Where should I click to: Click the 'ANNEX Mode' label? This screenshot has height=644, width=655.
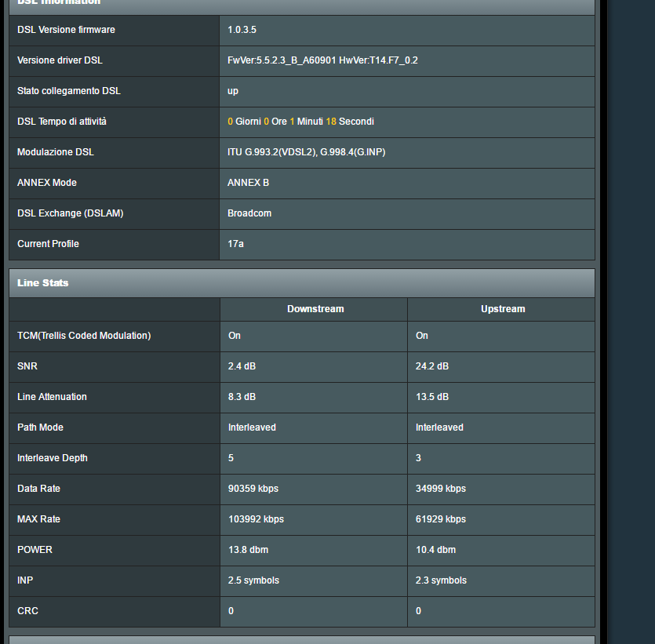(47, 183)
